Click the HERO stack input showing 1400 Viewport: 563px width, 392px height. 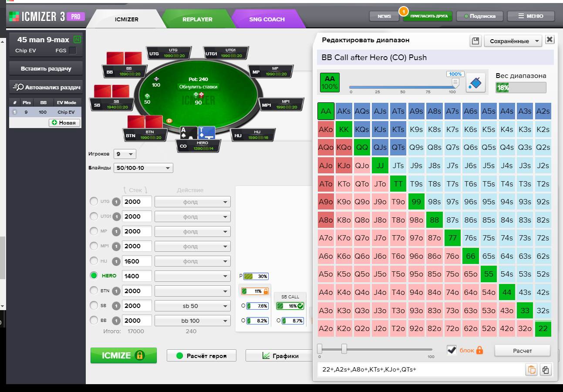click(x=137, y=276)
